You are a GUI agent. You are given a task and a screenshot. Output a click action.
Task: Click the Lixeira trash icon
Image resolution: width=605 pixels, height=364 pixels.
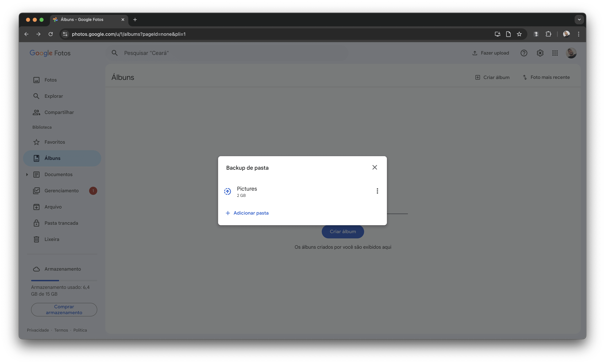(x=36, y=239)
